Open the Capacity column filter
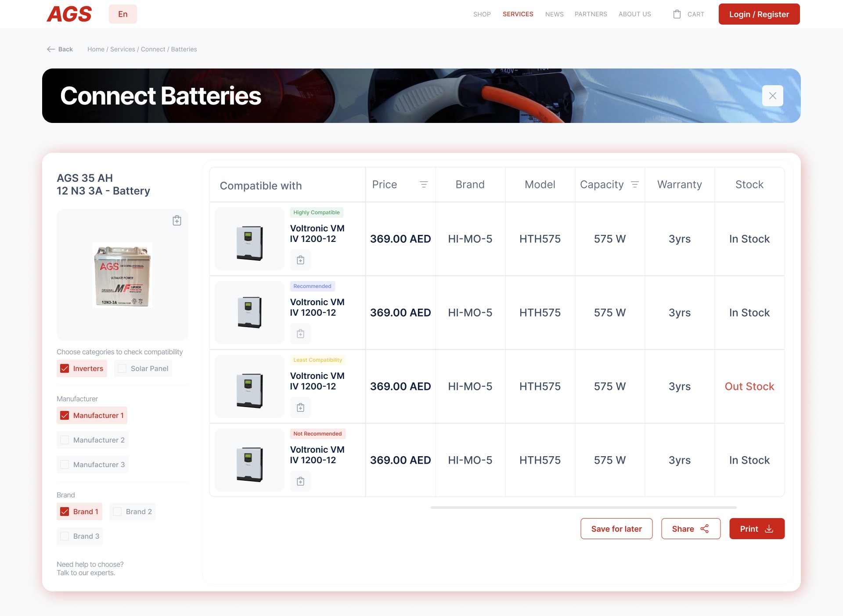843x616 pixels. (x=634, y=184)
